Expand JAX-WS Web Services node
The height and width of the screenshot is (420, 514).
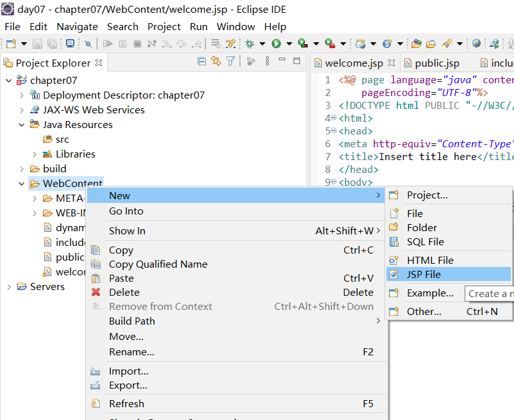(22, 110)
